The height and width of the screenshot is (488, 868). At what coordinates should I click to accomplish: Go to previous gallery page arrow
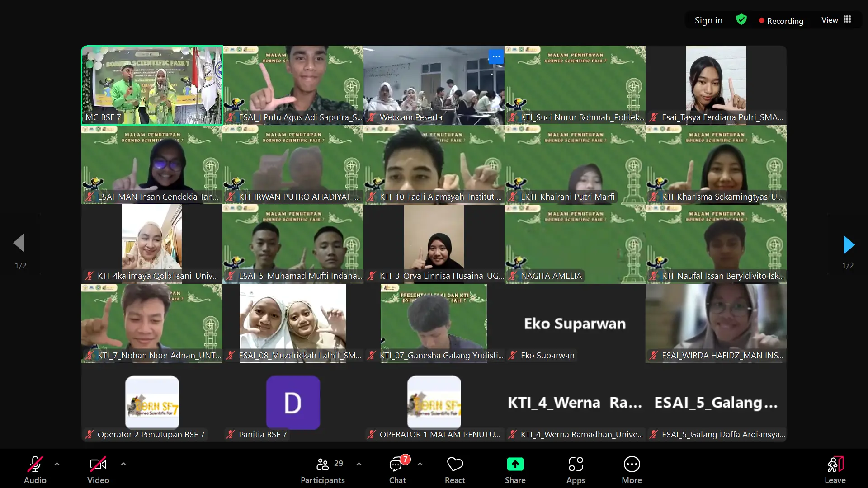point(19,243)
